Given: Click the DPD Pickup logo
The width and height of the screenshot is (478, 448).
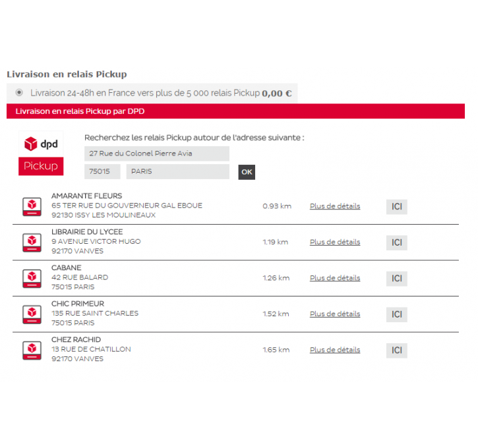Looking at the screenshot, I should [41, 154].
